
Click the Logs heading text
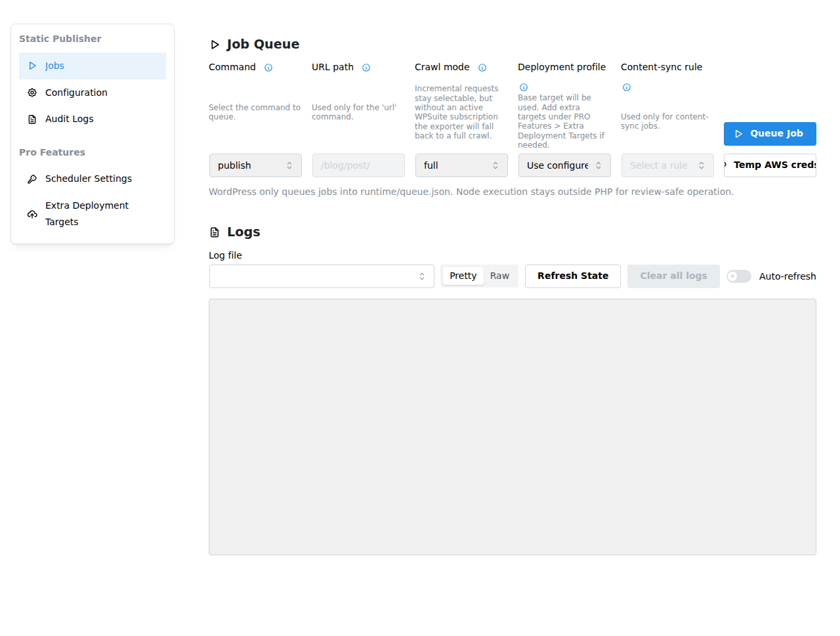click(243, 232)
